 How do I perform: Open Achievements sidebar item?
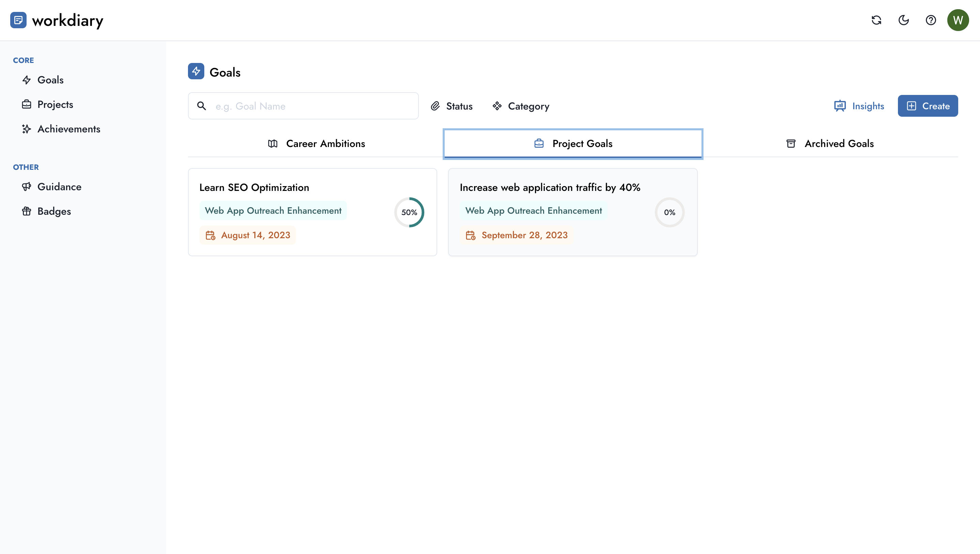tap(68, 129)
